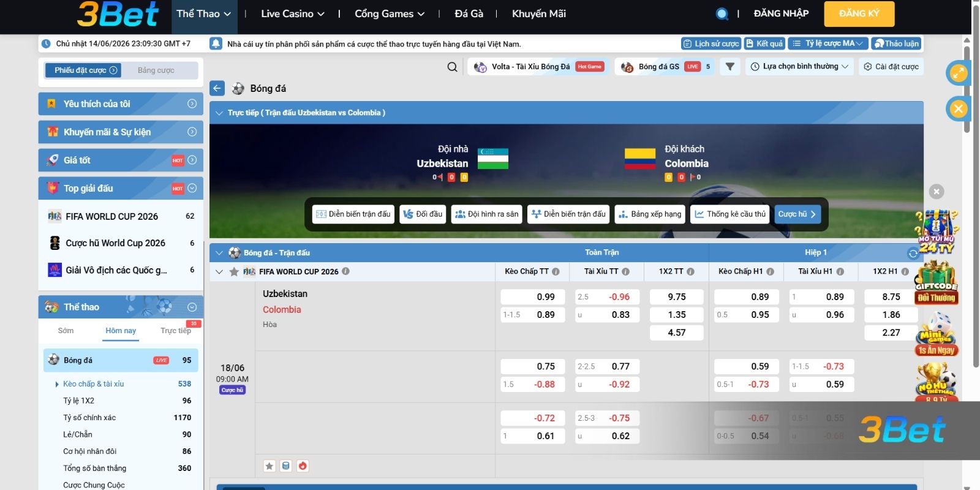This screenshot has height=490, width=980.
Task: Collapse the Bóng đá - Trận đấu chevron
Action: click(x=219, y=253)
